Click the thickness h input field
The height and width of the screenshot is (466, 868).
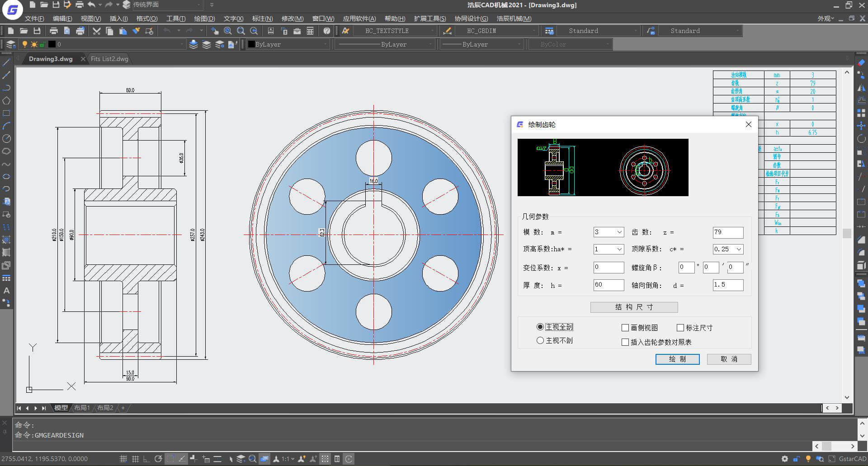tap(609, 285)
